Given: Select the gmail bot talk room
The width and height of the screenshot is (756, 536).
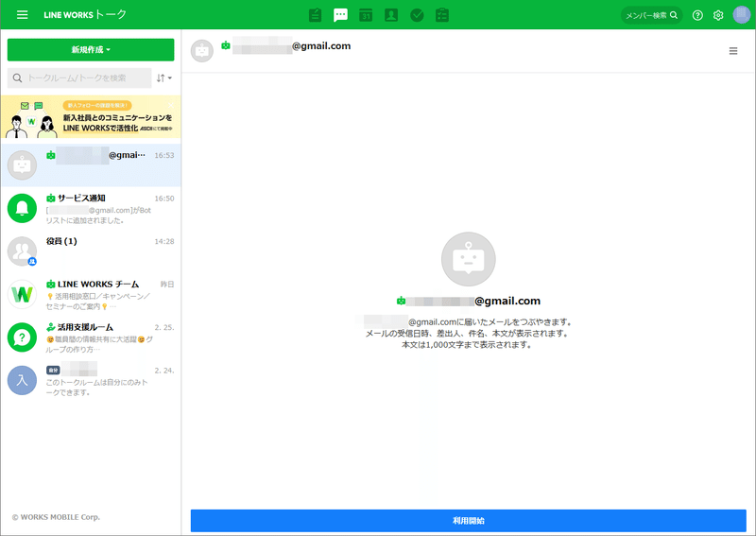Looking at the screenshot, I should click(x=91, y=165).
